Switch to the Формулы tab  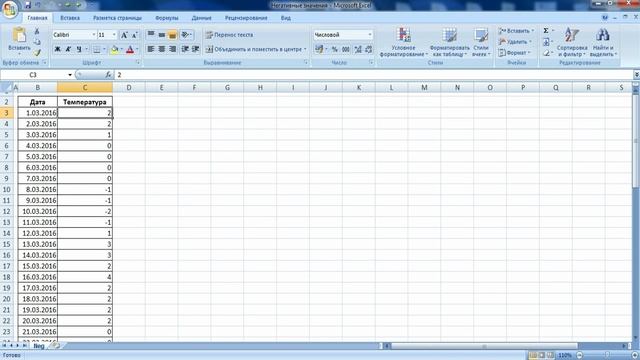167,18
